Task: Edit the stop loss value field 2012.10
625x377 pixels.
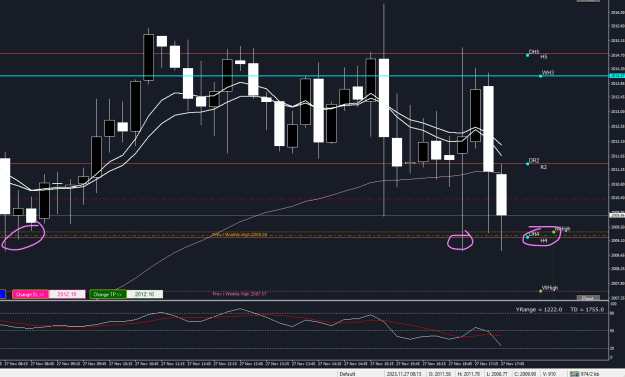Action: pyautogui.click(x=67, y=294)
